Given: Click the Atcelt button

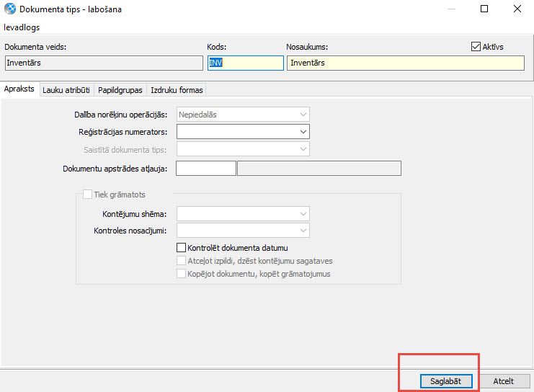Looking at the screenshot, I should click(x=503, y=381).
